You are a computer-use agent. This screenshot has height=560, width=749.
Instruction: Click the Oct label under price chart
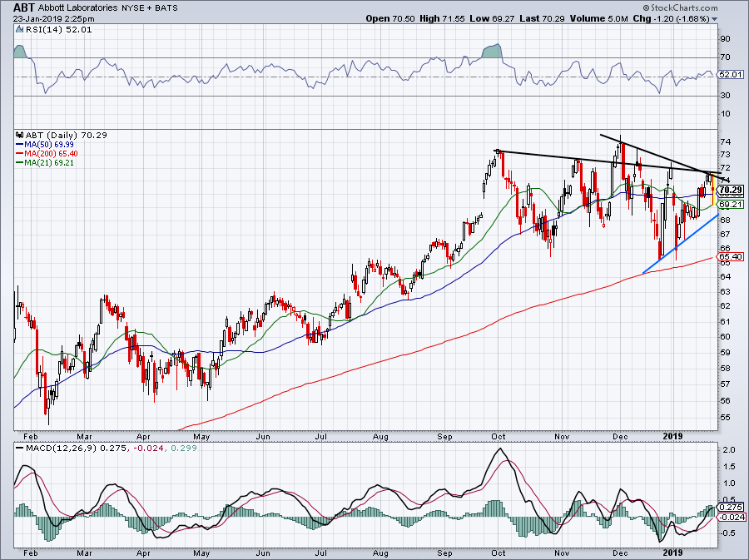(x=499, y=437)
